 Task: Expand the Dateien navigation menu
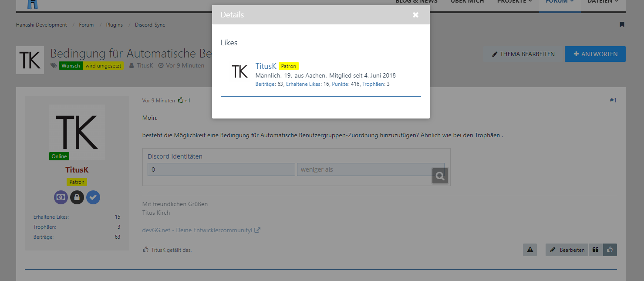603,1
